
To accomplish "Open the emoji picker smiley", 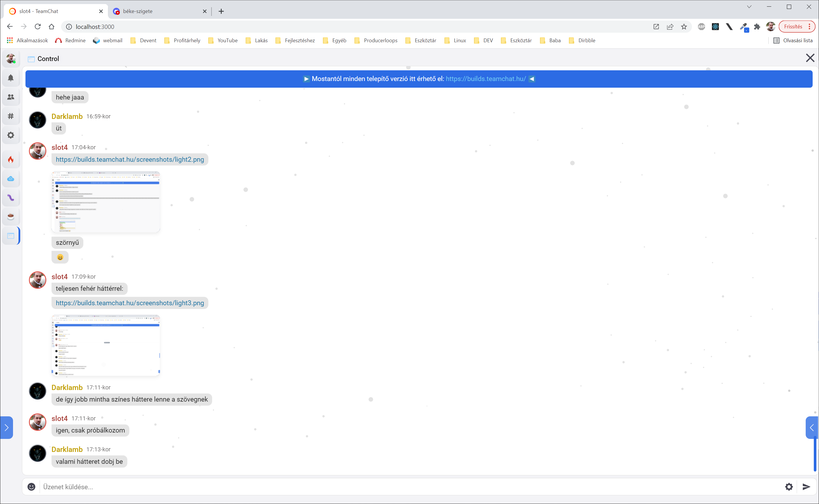I will click(x=31, y=487).
